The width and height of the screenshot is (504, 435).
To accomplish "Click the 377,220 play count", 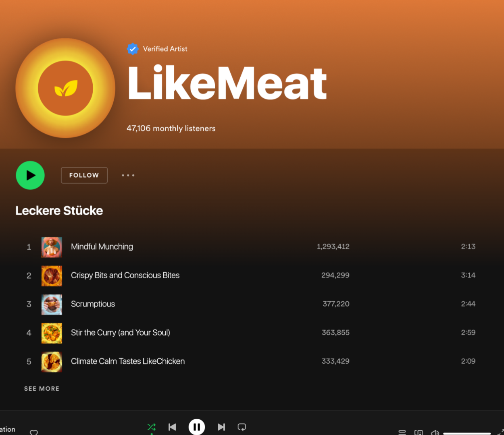I will pyautogui.click(x=336, y=304).
